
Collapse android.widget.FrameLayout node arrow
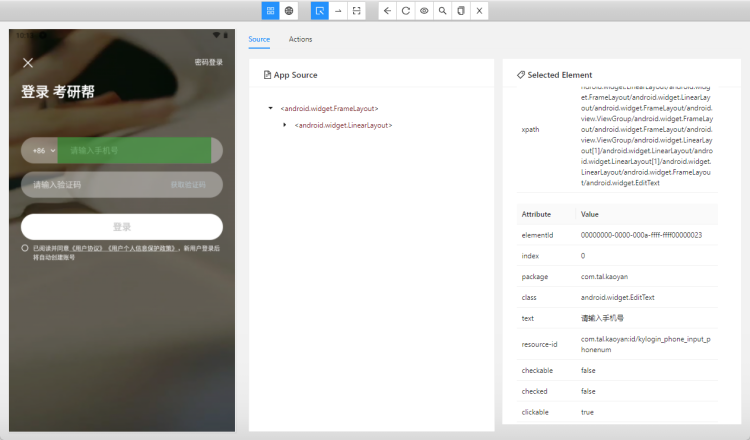point(271,109)
